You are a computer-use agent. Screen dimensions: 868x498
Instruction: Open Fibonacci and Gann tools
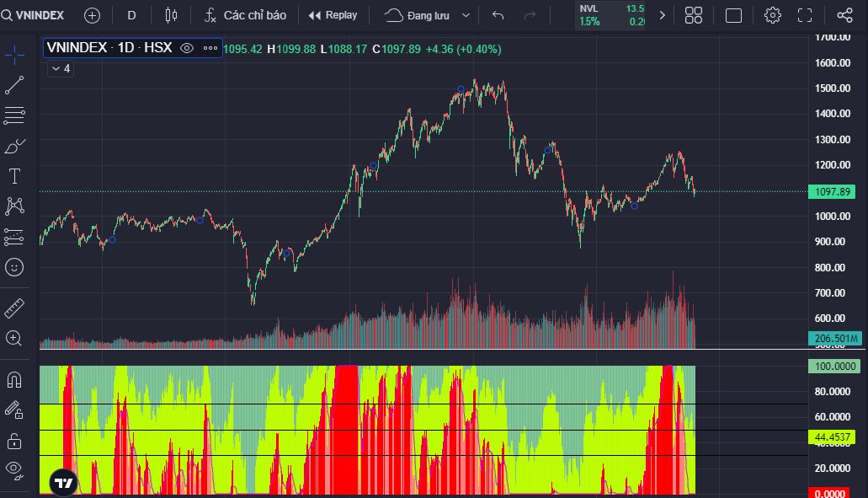tap(14, 115)
